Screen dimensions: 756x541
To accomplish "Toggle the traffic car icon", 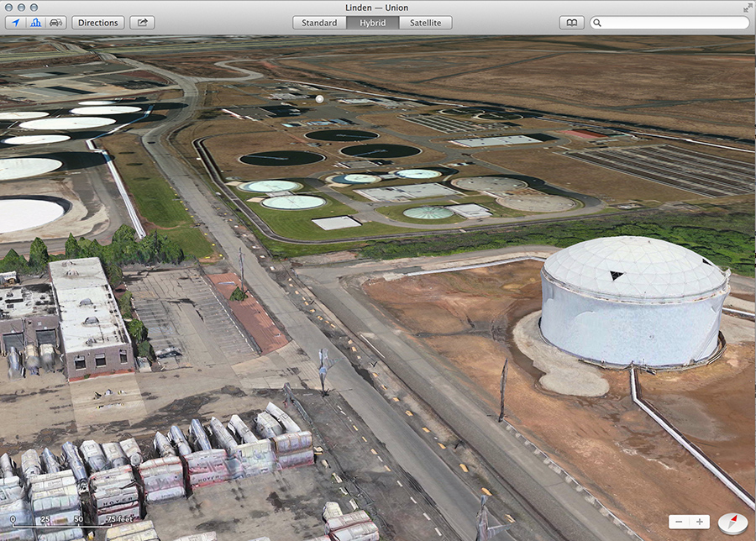I will [55, 23].
